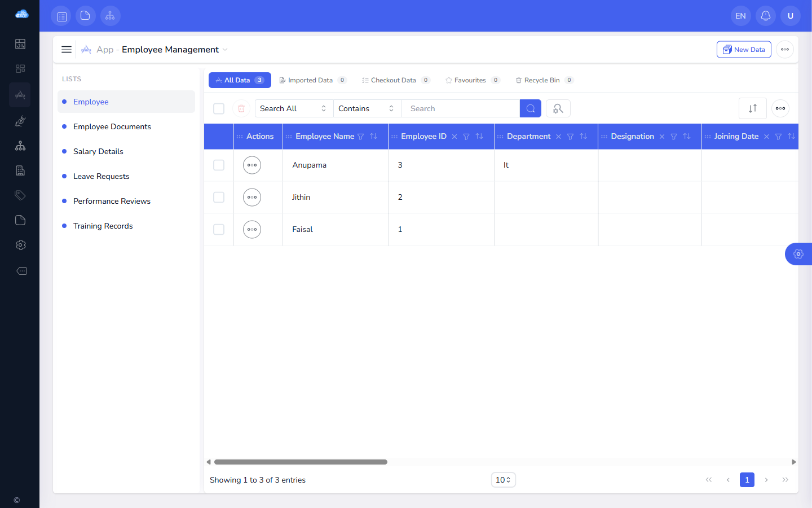Image resolution: width=812 pixels, height=508 pixels.
Task: Click the disabled delete trash icon
Action: pos(241,108)
